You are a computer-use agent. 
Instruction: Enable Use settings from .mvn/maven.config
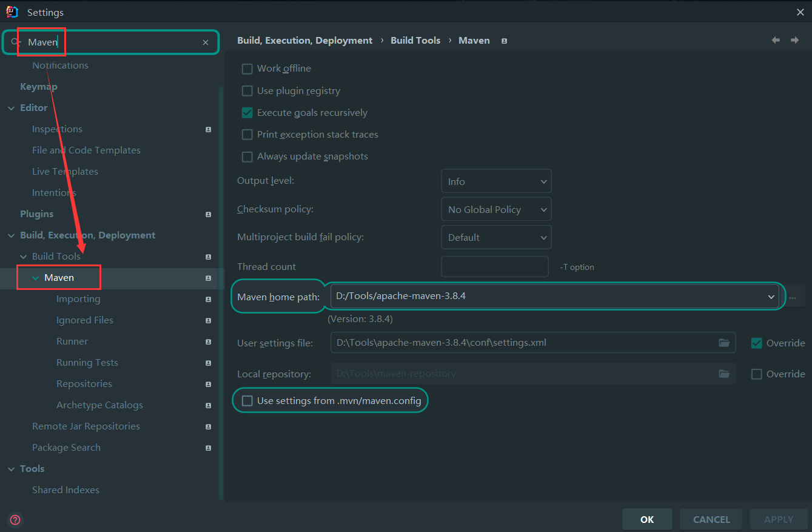pos(247,401)
